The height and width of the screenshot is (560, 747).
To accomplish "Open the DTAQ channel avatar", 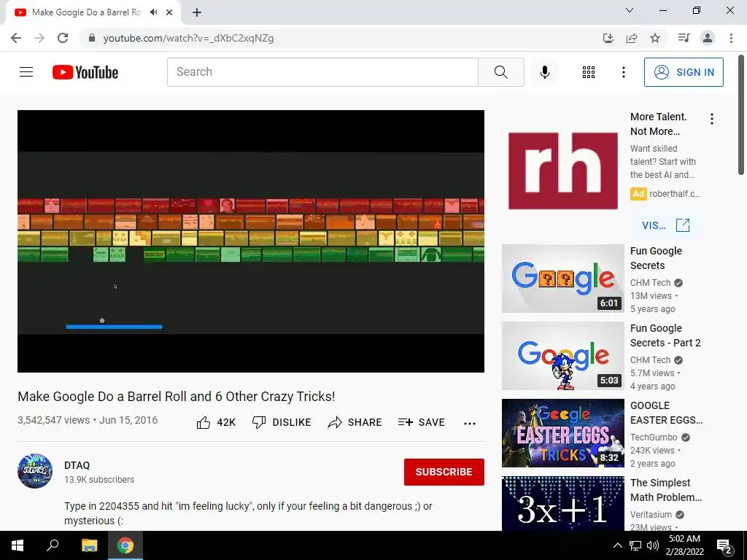I will pyautogui.click(x=35, y=471).
